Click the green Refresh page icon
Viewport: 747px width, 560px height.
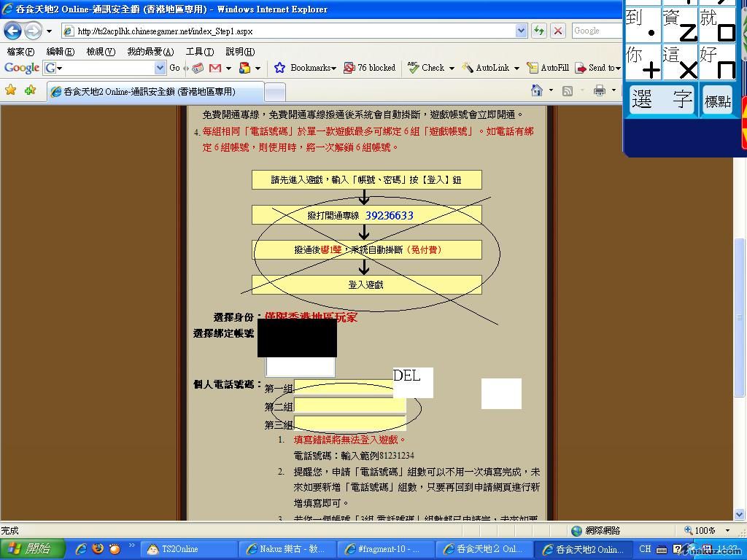point(539,31)
